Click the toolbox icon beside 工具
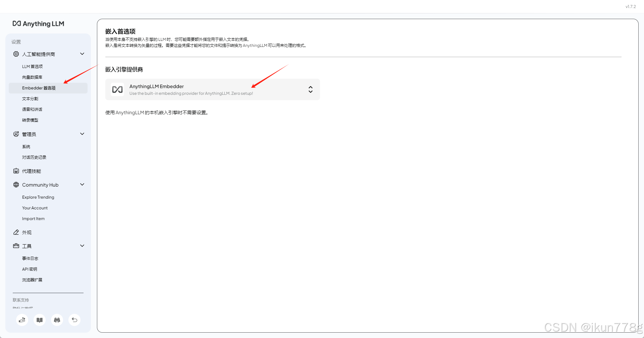 (16, 246)
